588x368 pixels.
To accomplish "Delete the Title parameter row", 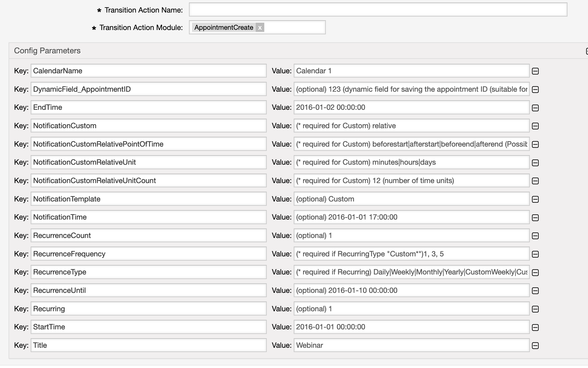I will [535, 346].
